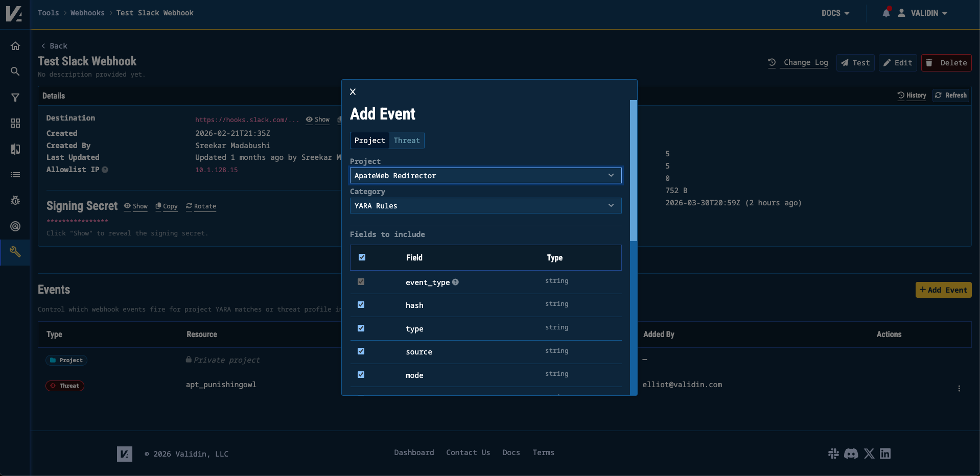Open the Category dropdown showing YARA Rules
Image resolution: width=980 pixels, height=476 pixels.
(485, 205)
